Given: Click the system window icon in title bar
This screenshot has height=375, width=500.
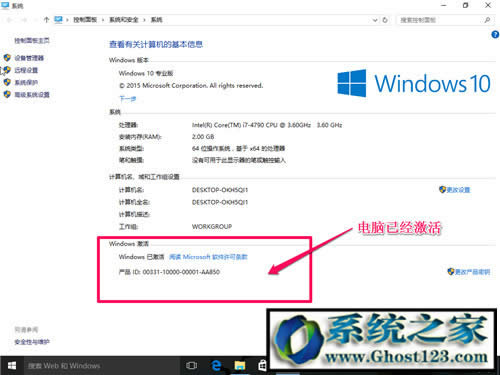Looking at the screenshot, I should pyautogui.click(x=5, y=5).
